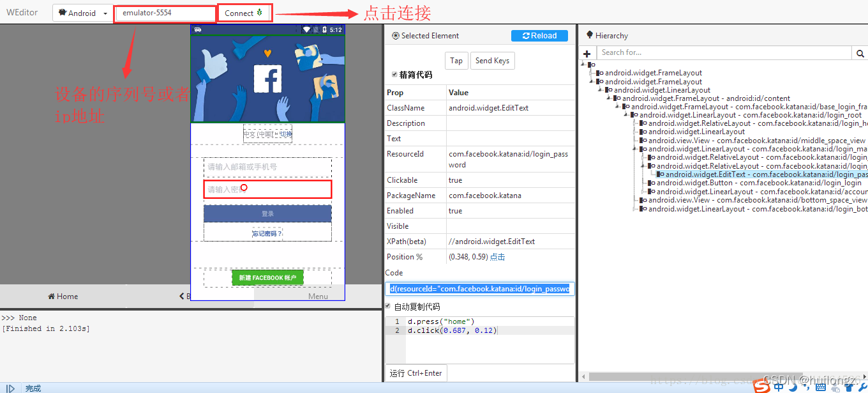Click the Home button below device screen
Viewport: 868px width, 393px height.
pos(63,296)
